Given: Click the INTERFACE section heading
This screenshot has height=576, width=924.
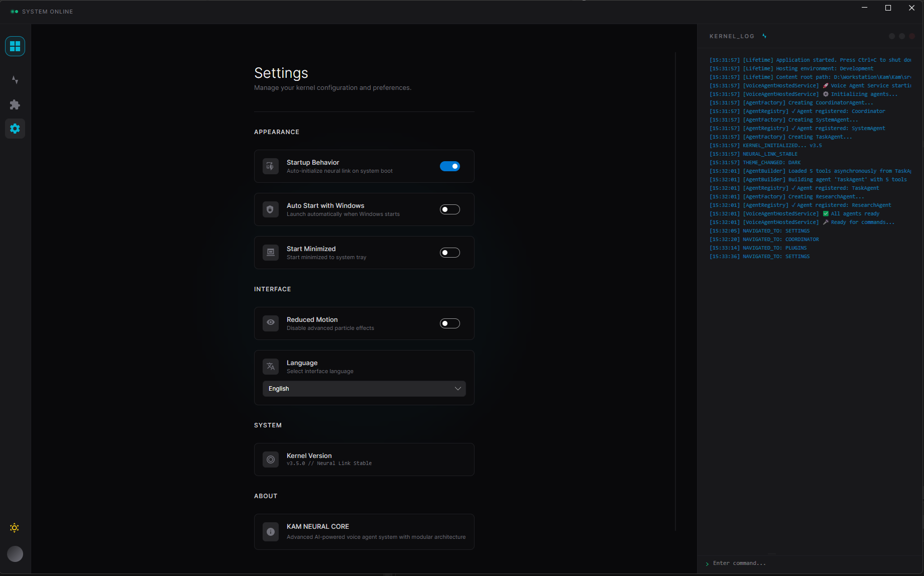Looking at the screenshot, I should (273, 289).
